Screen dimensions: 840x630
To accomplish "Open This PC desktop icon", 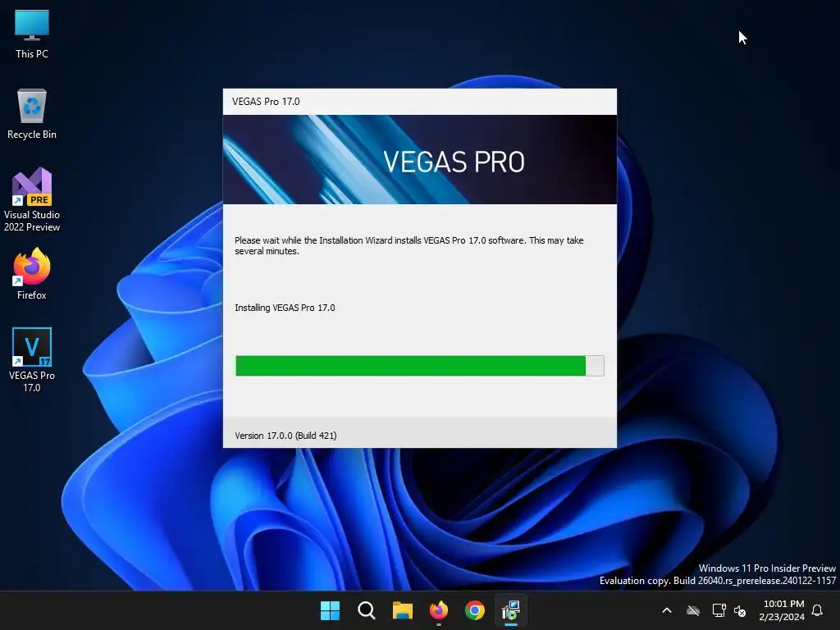I will (x=32, y=34).
